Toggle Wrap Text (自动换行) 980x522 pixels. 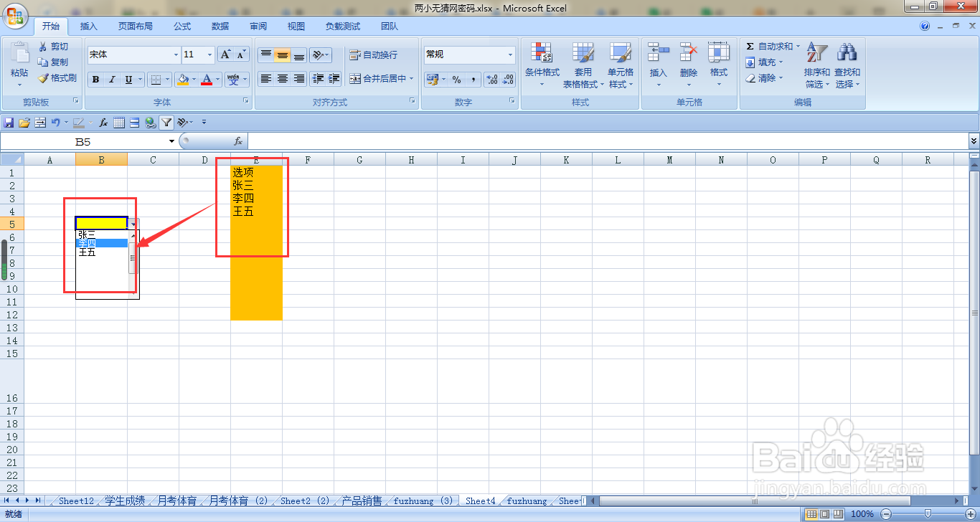coord(374,55)
